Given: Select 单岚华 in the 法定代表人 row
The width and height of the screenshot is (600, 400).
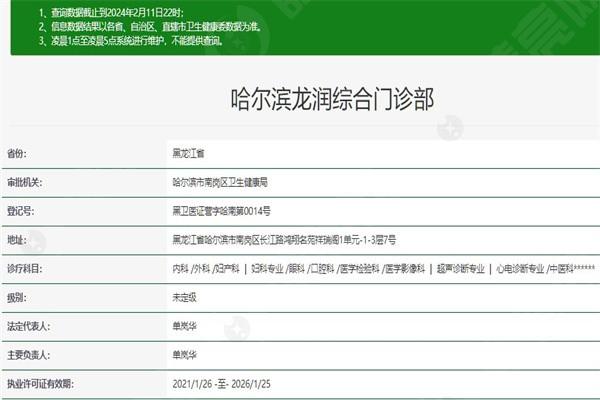Looking at the screenshot, I should pos(184,326).
